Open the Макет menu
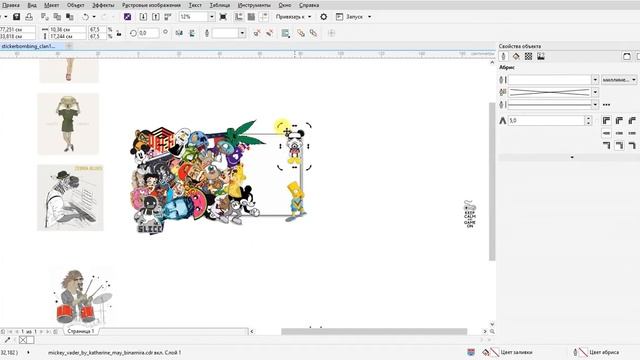This screenshot has width=640, height=360. (51, 5)
